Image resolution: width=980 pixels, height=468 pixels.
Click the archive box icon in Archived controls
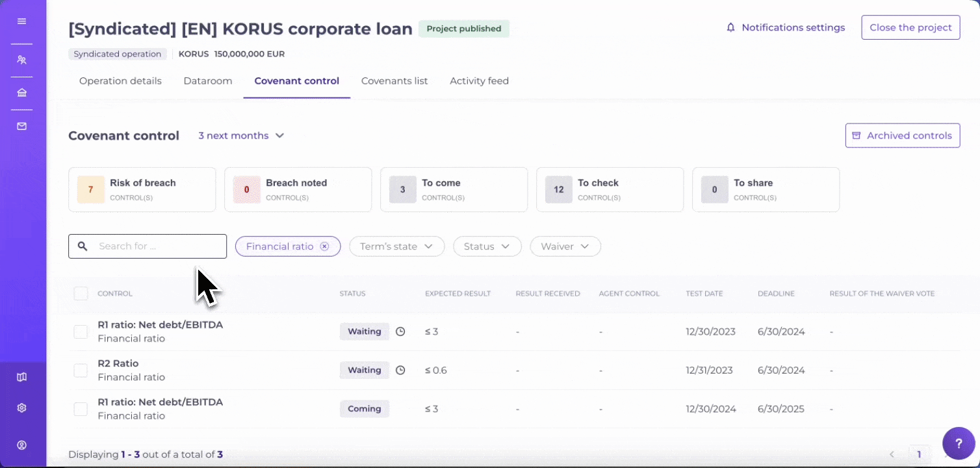(857, 135)
